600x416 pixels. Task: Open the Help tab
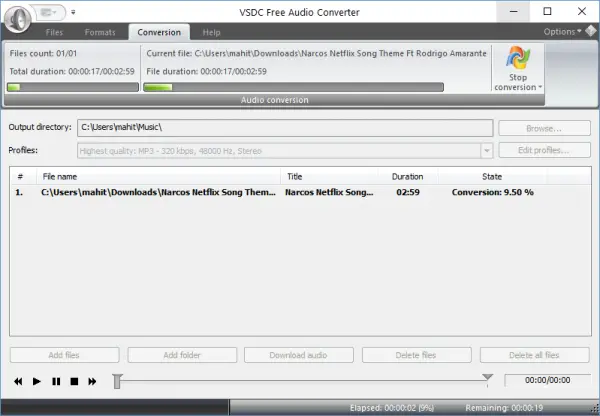pyautogui.click(x=211, y=33)
